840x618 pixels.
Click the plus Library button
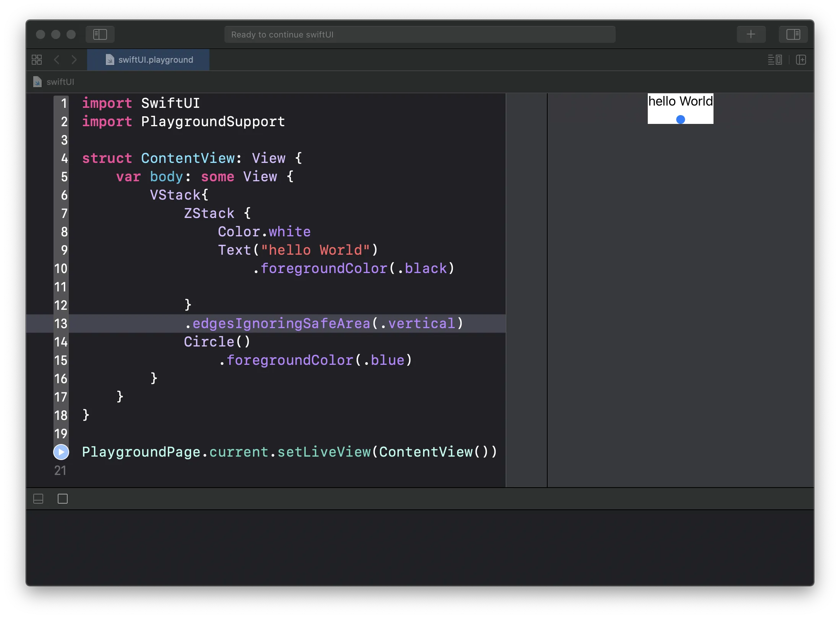(751, 34)
